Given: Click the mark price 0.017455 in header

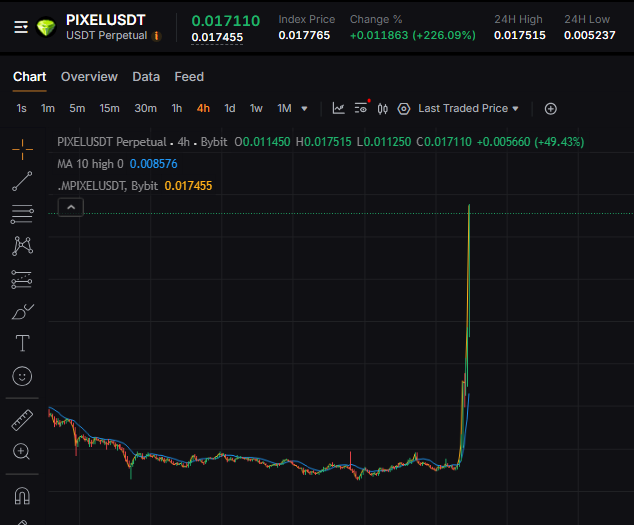Looking at the screenshot, I should 217,37.
